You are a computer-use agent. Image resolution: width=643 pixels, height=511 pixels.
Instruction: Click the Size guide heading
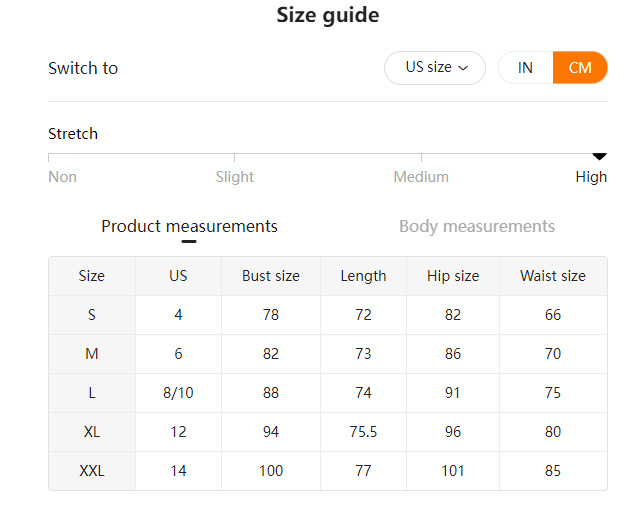[x=327, y=16]
